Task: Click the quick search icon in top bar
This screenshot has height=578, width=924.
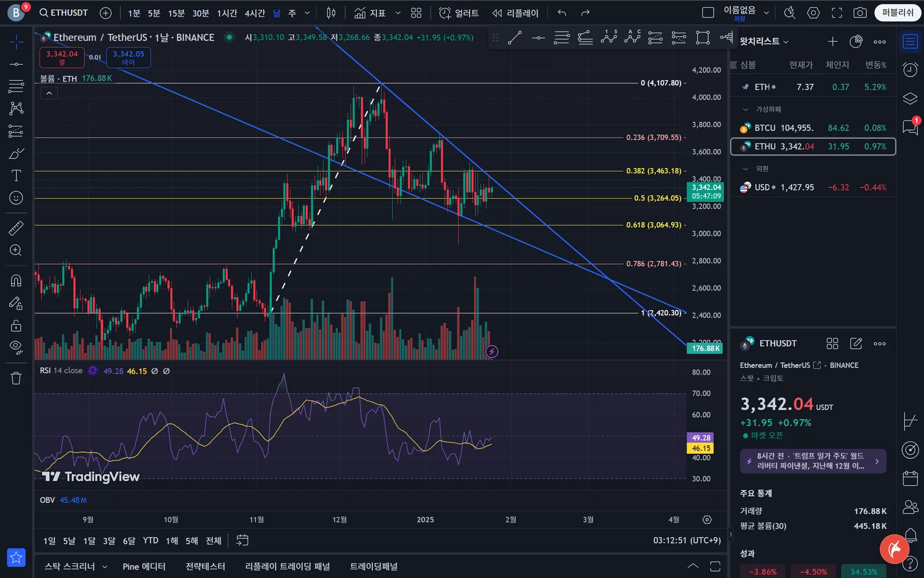Action: (x=790, y=13)
